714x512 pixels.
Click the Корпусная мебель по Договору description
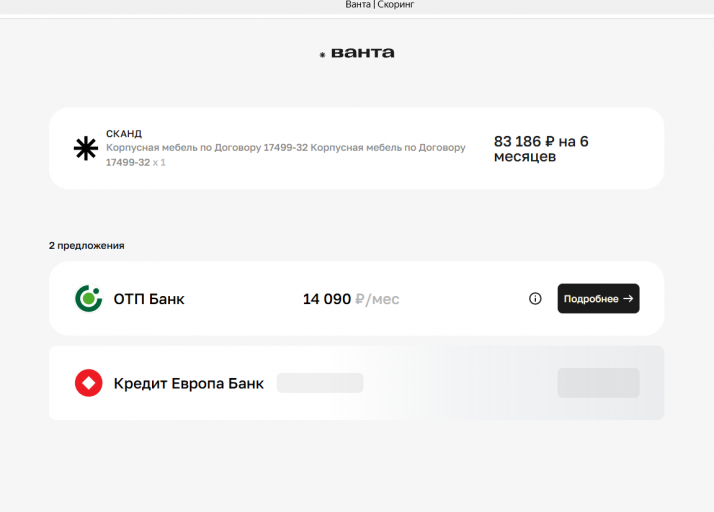(286, 155)
